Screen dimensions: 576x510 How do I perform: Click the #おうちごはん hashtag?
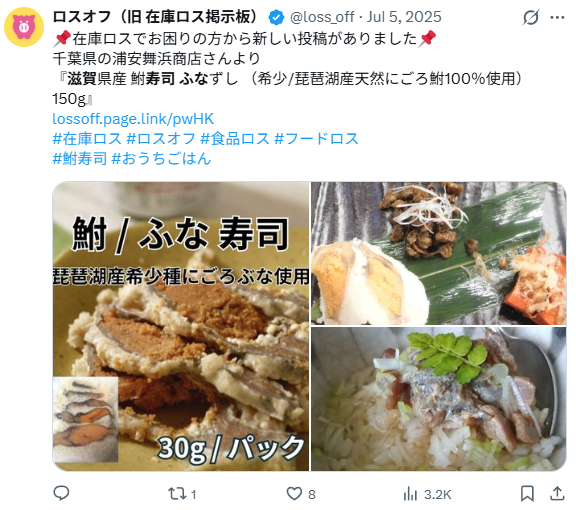(x=161, y=158)
